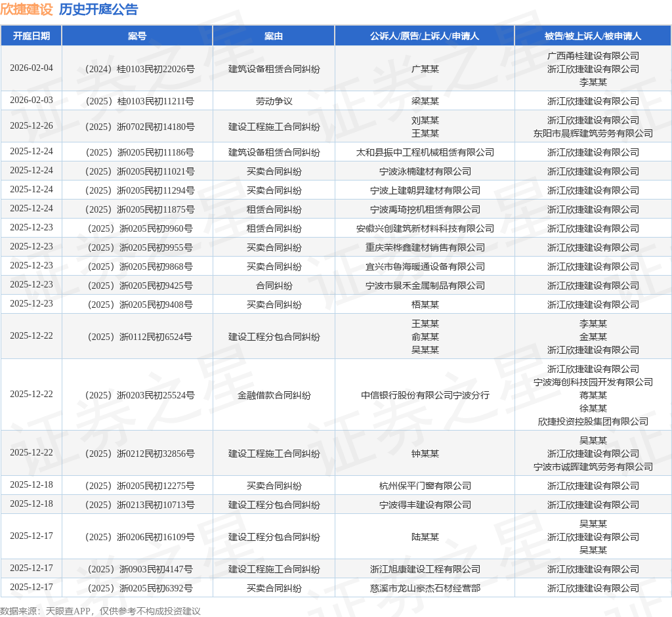Image resolution: width=672 pixels, height=617 pixels.
Task: Click defendant 金某某
Action: [x=593, y=337]
